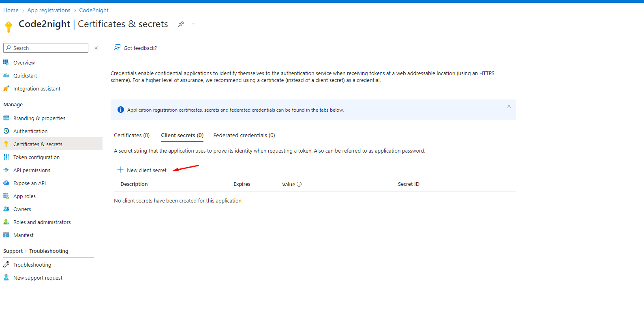Select the Client secrets (0) tab
644x321 pixels.
[x=182, y=135]
